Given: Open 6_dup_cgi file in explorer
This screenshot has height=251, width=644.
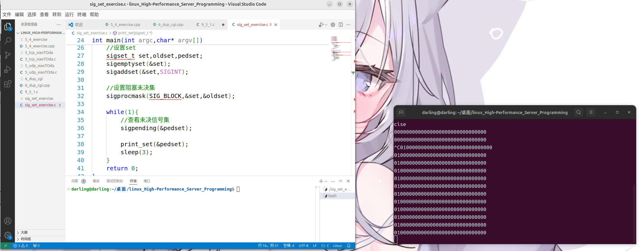Looking at the screenshot, I should pyautogui.click(x=40, y=79).
